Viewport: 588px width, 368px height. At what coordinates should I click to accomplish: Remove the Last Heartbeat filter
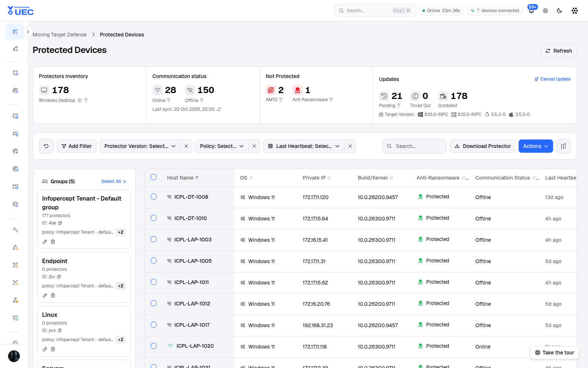click(x=350, y=146)
